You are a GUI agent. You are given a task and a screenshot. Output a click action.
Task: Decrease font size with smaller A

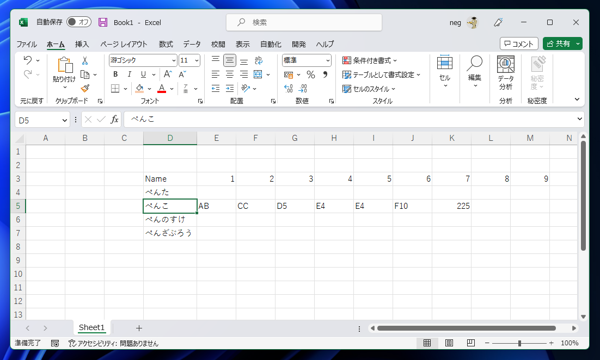coord(182,74)
